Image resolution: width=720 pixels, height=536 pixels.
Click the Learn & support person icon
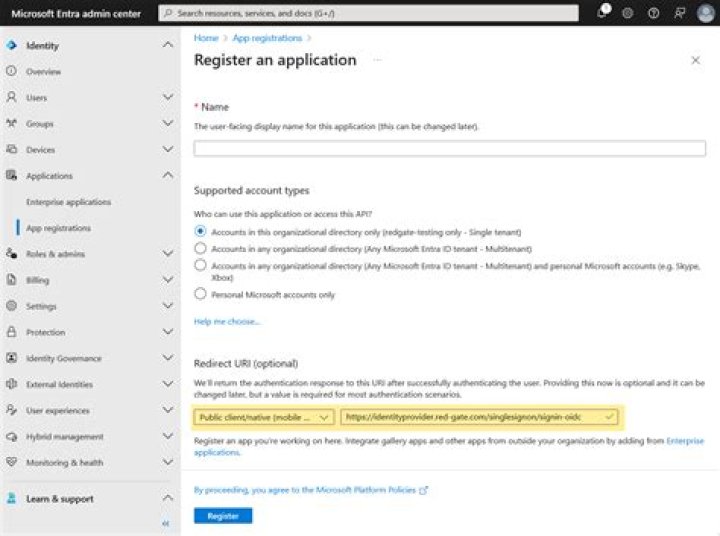[11, 498]
